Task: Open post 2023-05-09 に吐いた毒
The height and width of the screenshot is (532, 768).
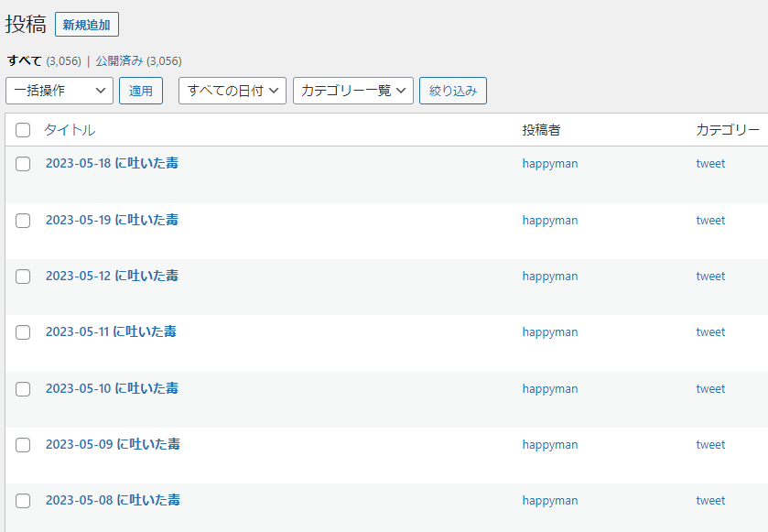Action: 114,444
